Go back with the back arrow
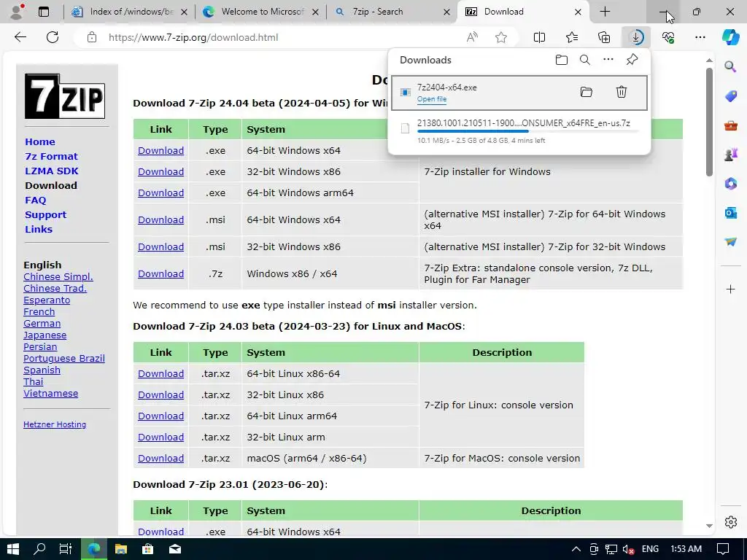747x560 pixels. pos(20,37)
